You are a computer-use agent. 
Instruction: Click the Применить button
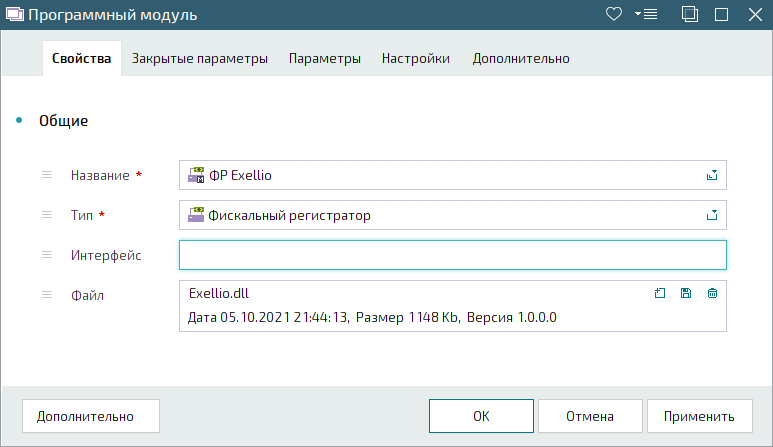point(699,416)
